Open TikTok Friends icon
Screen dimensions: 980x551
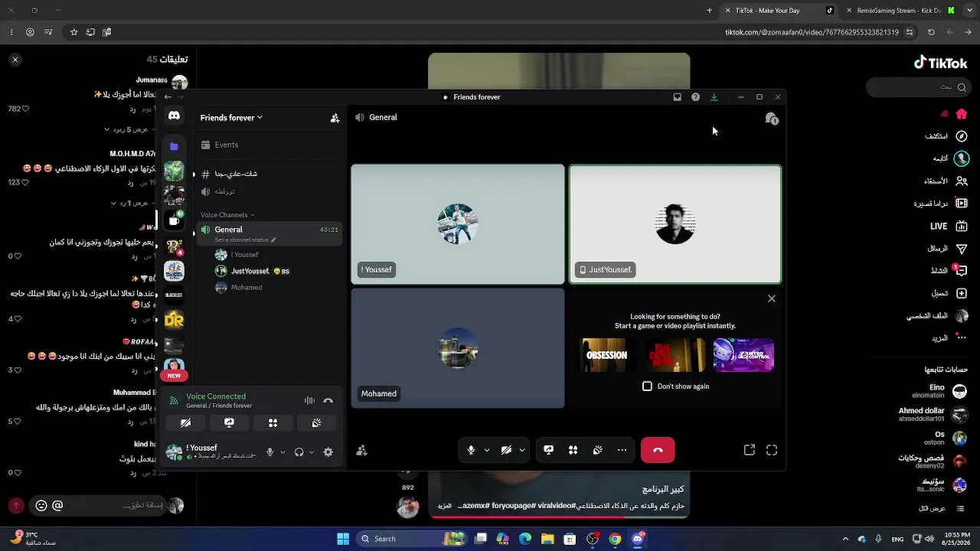(x=962, y=181)
